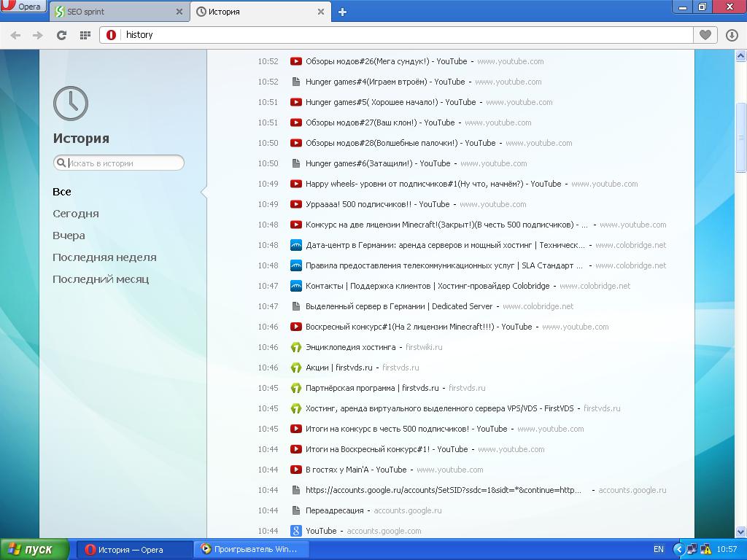Image resolution: width=747 pixels, height=560 pixels.
Task: Click the vertical scrollbar thumb
Action: coord(741,137)
